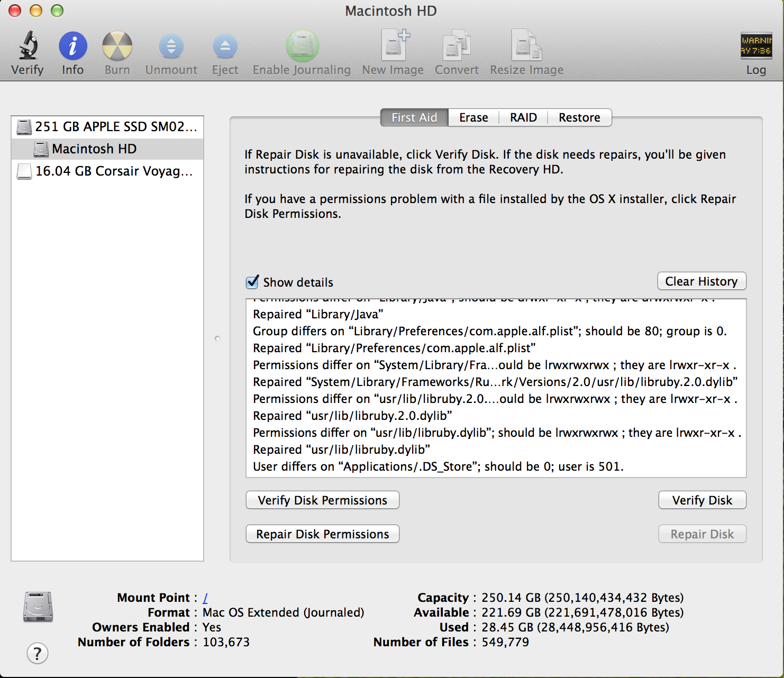
Task: Click the 'User differs on “Applications/.DS_Store”' line
Action: pos(438,466)
